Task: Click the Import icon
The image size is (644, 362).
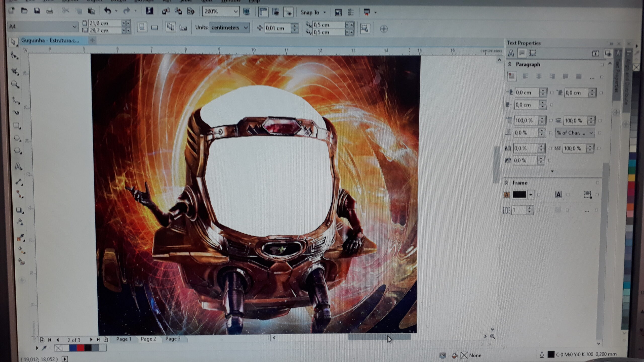Action: pos(166,11)
